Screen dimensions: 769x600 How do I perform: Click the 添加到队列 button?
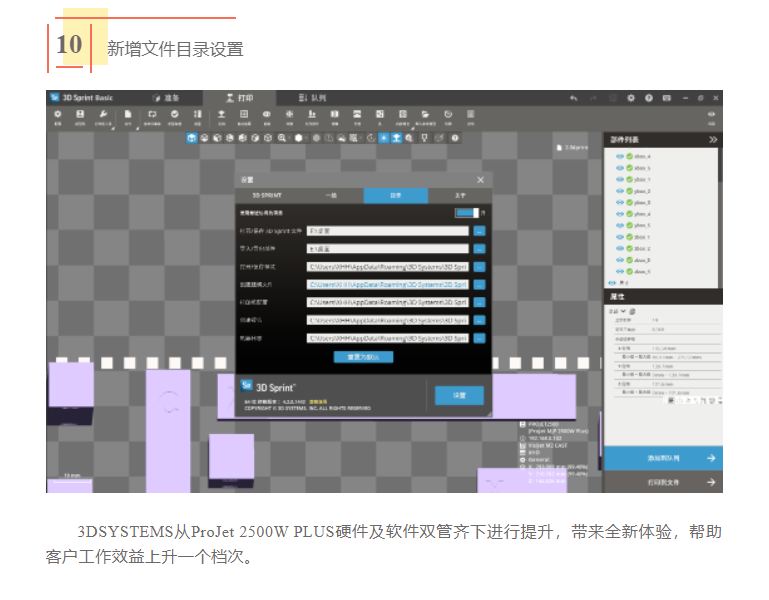pos(663,458)
